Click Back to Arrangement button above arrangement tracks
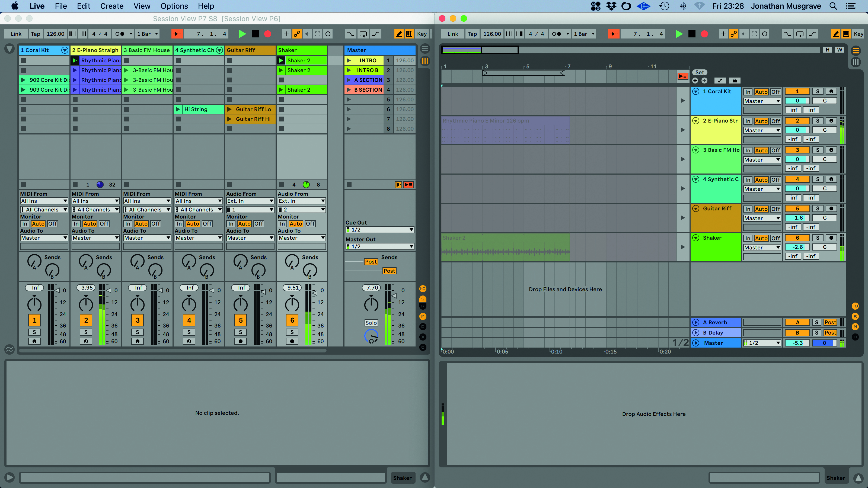868x488 pixels. [x=683, y=76]
